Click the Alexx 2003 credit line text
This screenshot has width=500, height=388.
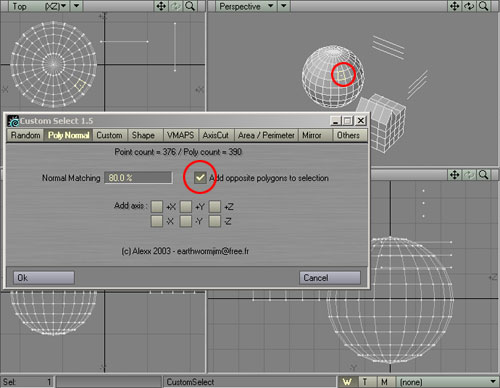pyautogui.click(x=185, y=251)
